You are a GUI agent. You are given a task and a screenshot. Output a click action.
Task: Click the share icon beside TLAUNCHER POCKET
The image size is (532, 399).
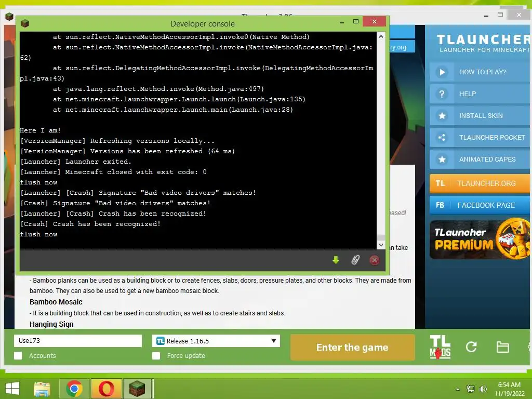click(442, 137)
